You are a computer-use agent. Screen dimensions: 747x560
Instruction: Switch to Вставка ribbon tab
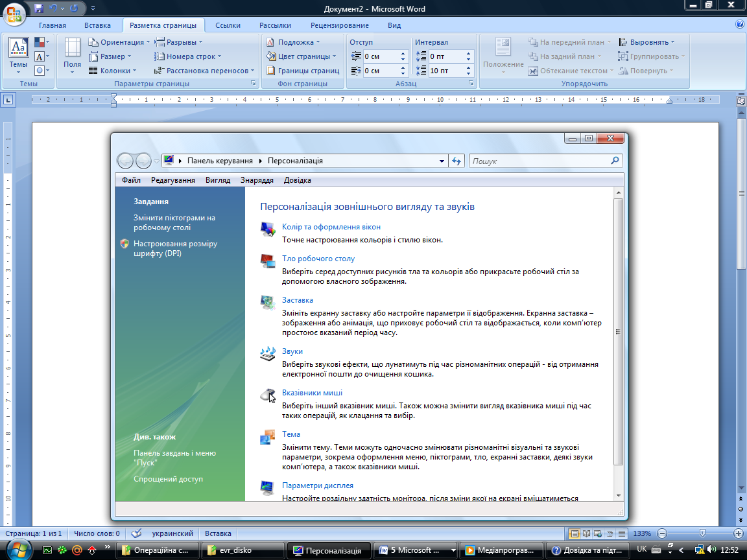98,25
